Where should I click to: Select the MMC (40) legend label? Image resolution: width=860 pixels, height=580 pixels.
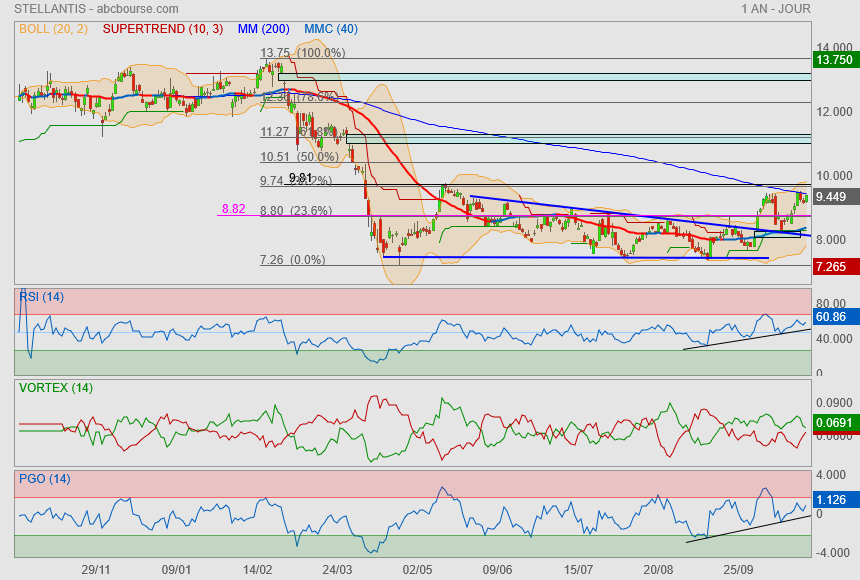click(331, 29)
